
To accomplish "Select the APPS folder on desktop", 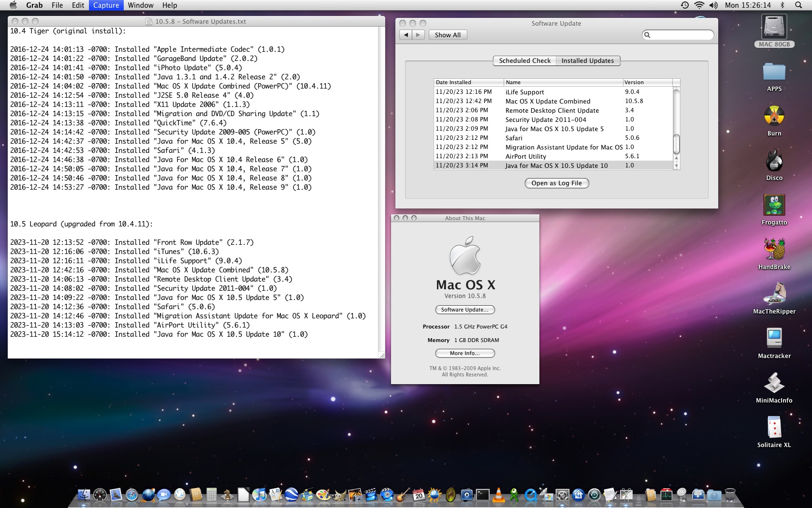I will (x=774, y=72).
